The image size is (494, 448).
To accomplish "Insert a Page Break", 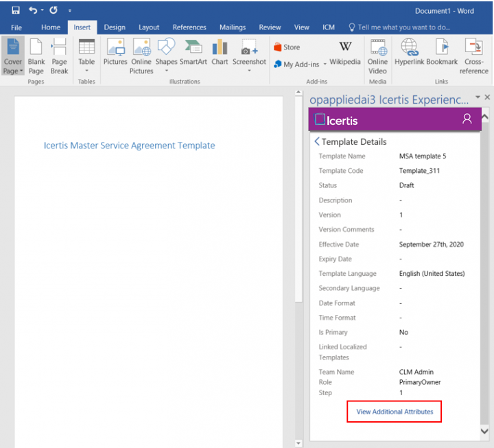I will (x=60, y=56).
